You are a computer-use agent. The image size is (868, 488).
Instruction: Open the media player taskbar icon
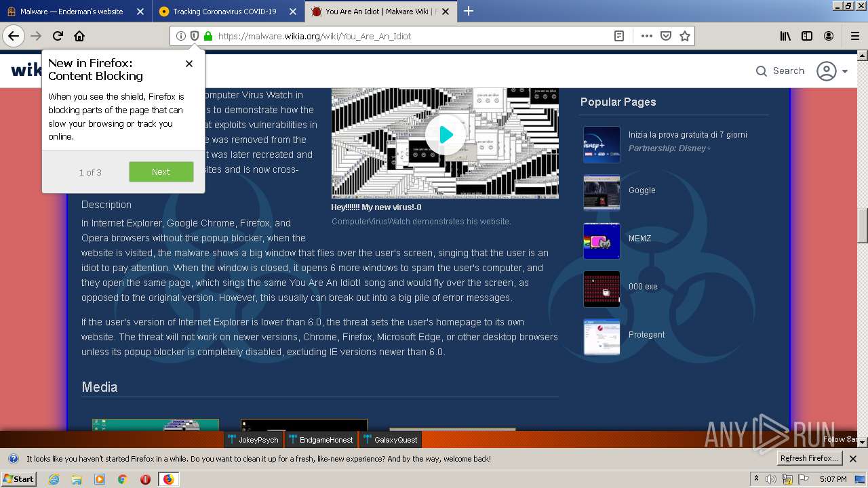[x=100, y=479]
